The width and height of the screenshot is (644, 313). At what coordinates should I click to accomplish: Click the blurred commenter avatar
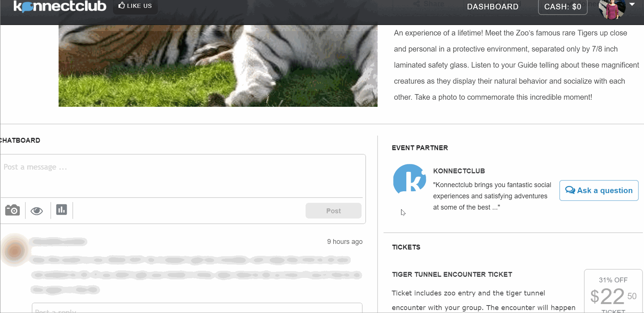[15, 251]
